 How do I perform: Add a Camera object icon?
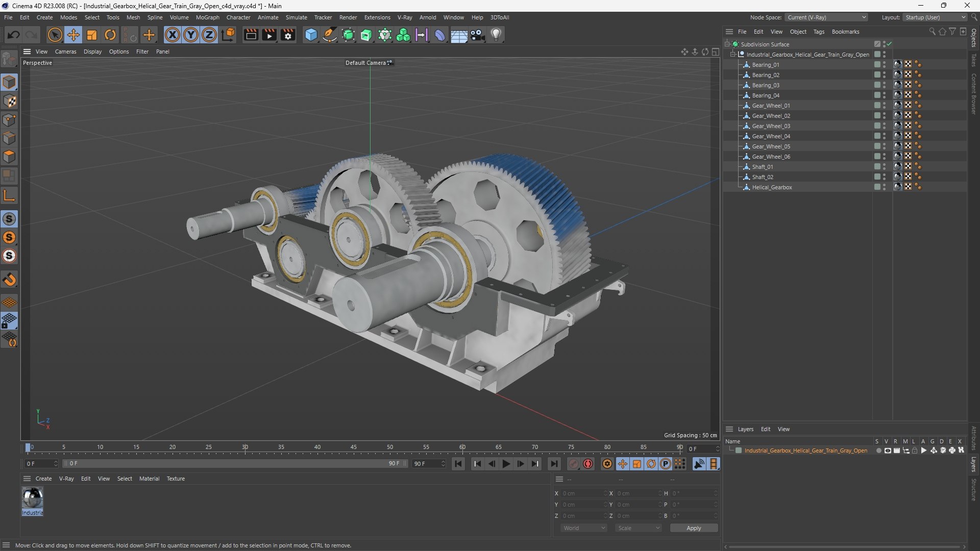(478, 35)
